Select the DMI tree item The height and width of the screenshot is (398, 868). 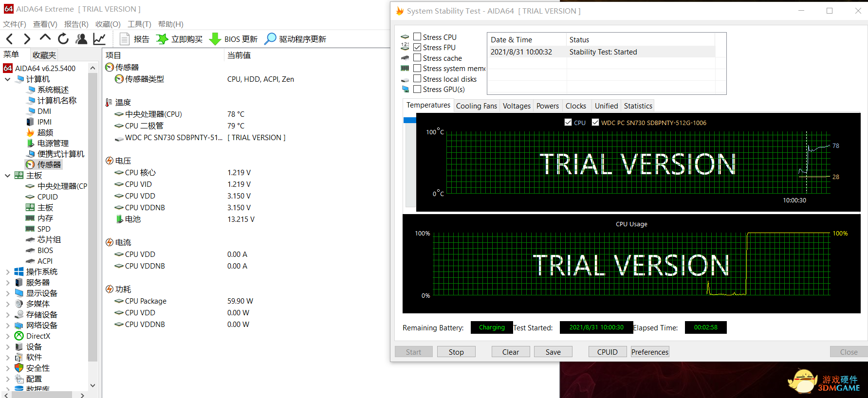point(44,111)
